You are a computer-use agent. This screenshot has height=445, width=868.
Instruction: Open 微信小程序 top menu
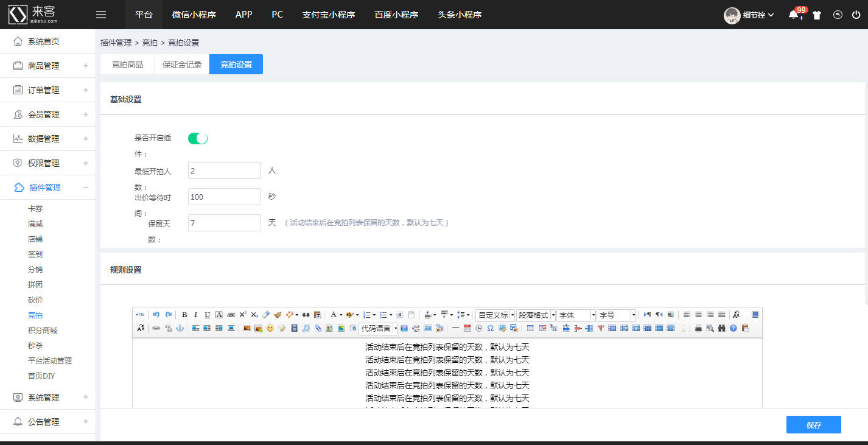[x=194, y=15]
